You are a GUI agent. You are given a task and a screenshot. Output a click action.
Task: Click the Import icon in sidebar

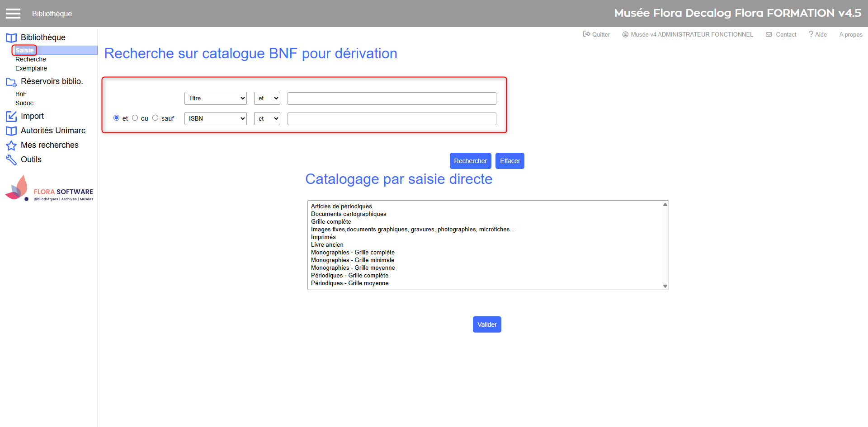pyautogui.click(x=11, y=117)
